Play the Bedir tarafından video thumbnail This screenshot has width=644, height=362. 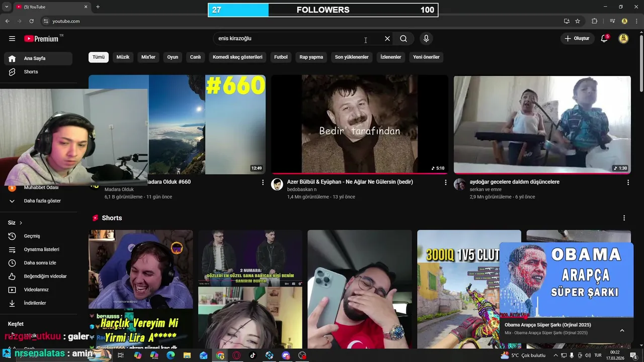pyautogui.click(x=360, y=125)
